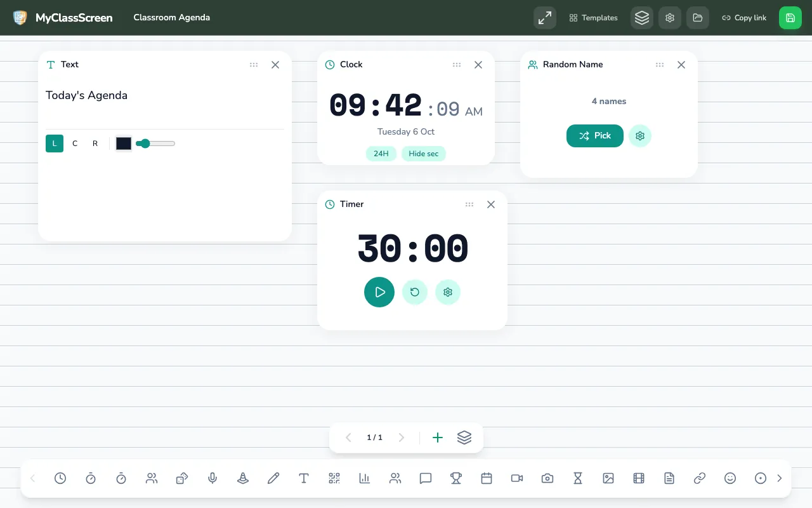This screenshot has height=508, width=812.
Task: Add a bar chart poll widget
Action: 365,478
